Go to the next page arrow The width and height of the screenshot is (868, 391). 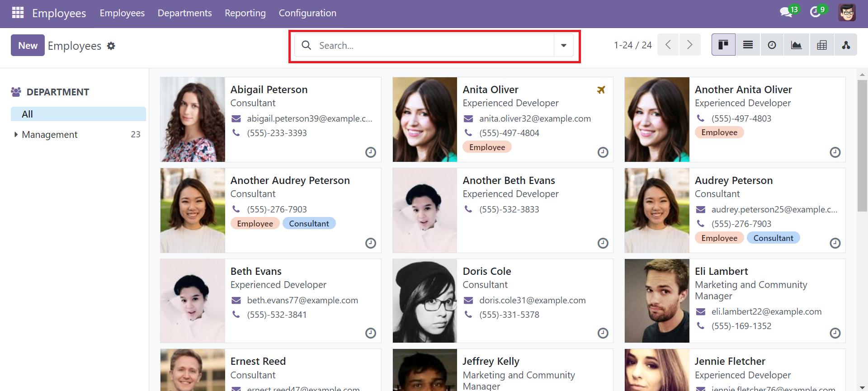click(x=689, y=45)
